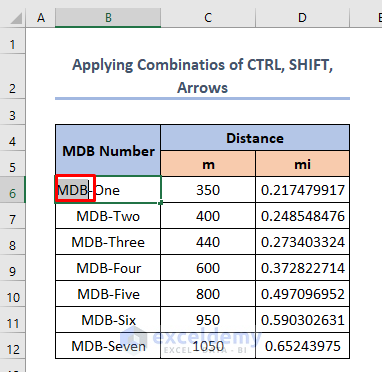Select column A header
Viewport: 382px width, 372px height.
[x=41, y=17]
